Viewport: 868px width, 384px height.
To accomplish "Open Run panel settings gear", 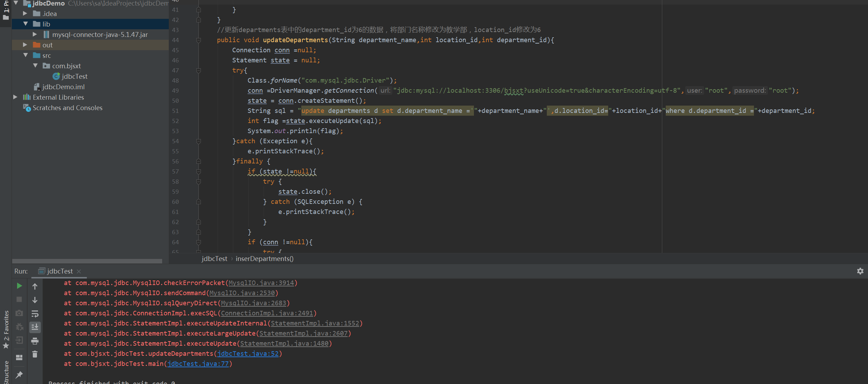I will pyautogui.click(x=860, y=271).
